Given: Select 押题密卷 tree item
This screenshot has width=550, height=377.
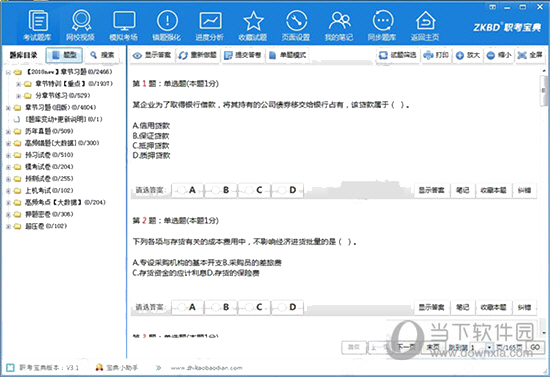Looking at the screenshot, I should [x=49, y=214].
